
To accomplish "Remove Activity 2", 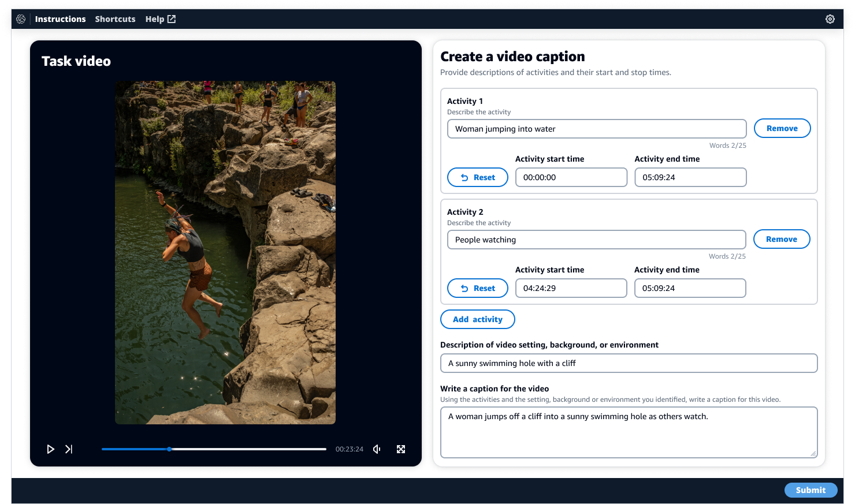I will pyautogui.click(x=782, y=238).
